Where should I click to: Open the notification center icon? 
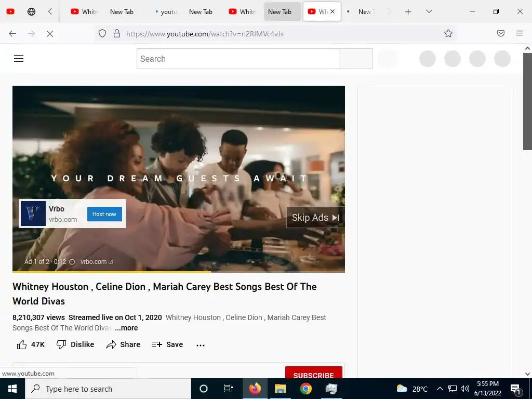pos(515,389)
